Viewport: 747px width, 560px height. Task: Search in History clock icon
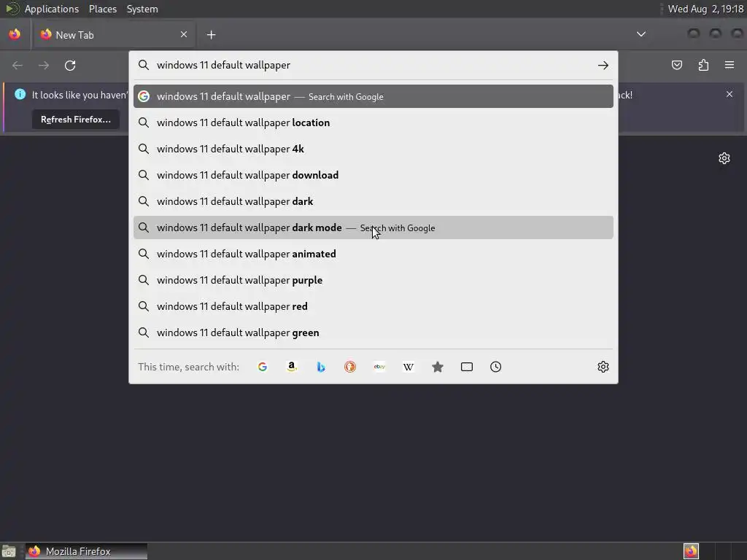click(496, 367)
